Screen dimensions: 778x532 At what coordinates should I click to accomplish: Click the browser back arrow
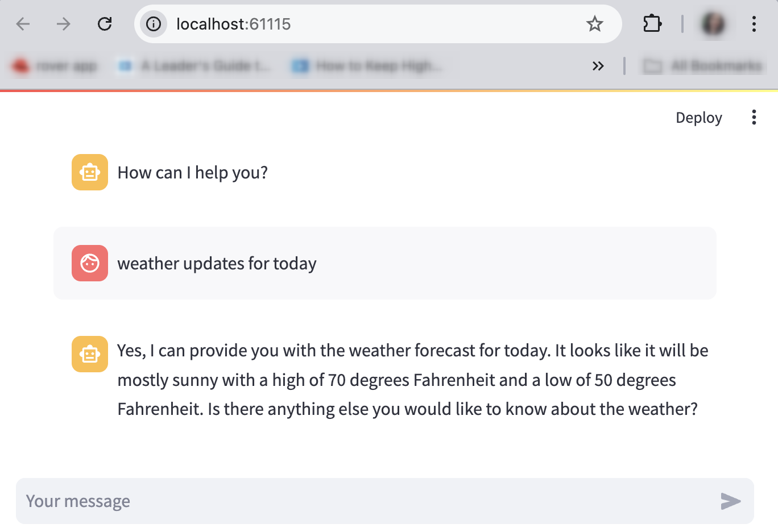coord(23,24)
